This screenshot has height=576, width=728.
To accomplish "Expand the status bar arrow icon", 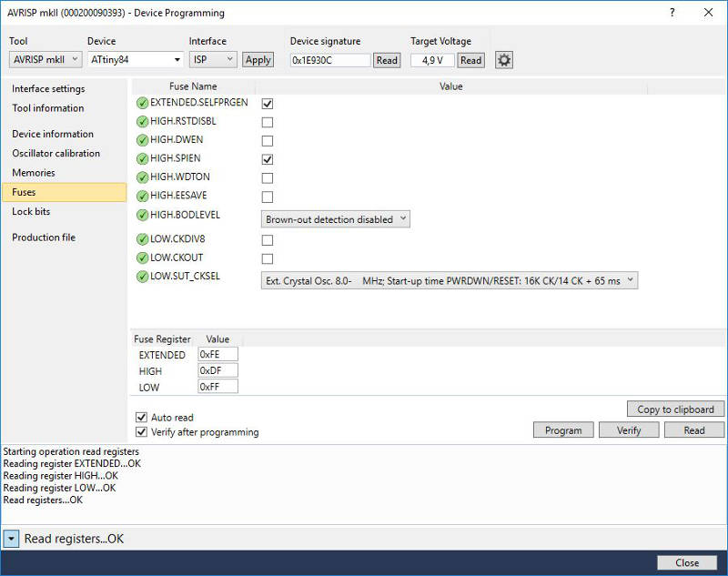I will point(11,539).
